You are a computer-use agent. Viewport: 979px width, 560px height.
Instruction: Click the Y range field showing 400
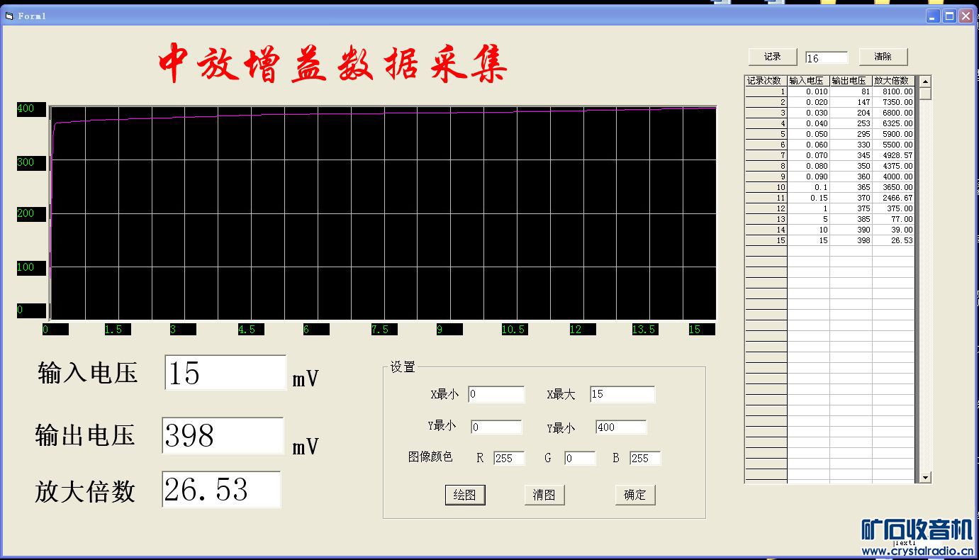pyautogui.click(x=621, y=427)
